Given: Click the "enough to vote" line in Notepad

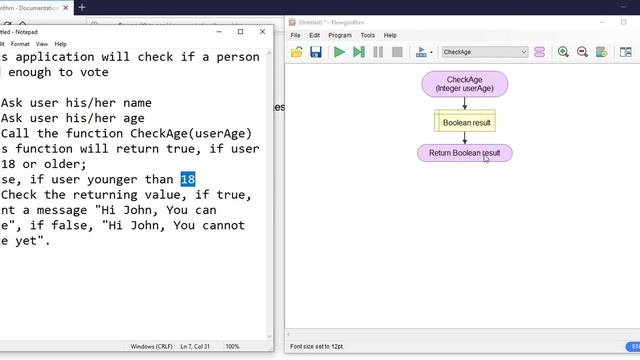Looking at the screenshot, I should 58,72.
